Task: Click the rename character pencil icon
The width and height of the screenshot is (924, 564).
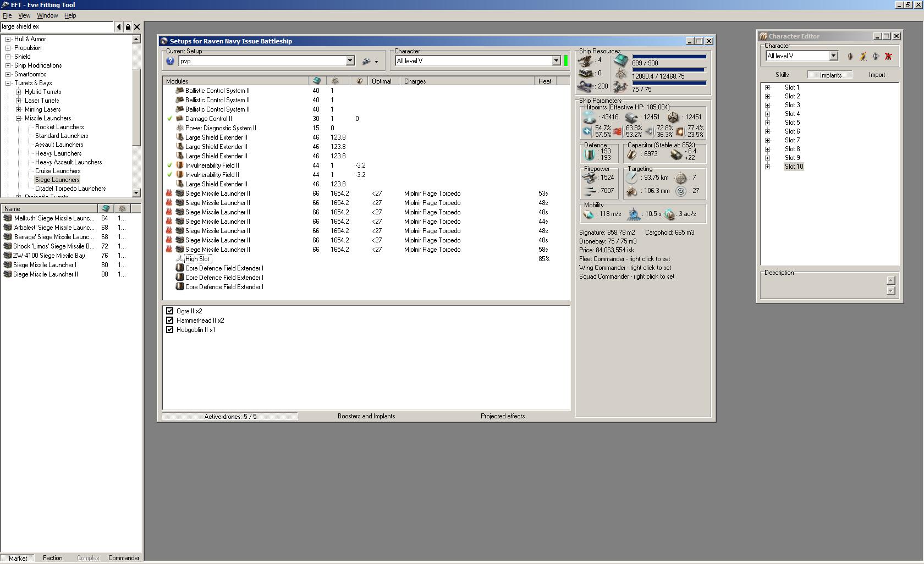Action: click(863, 56)
